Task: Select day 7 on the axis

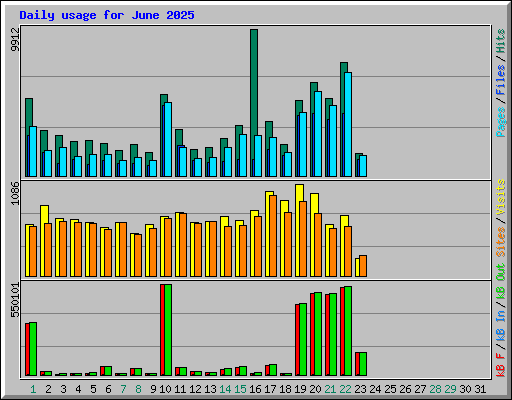Action: (x=123, y=389)
